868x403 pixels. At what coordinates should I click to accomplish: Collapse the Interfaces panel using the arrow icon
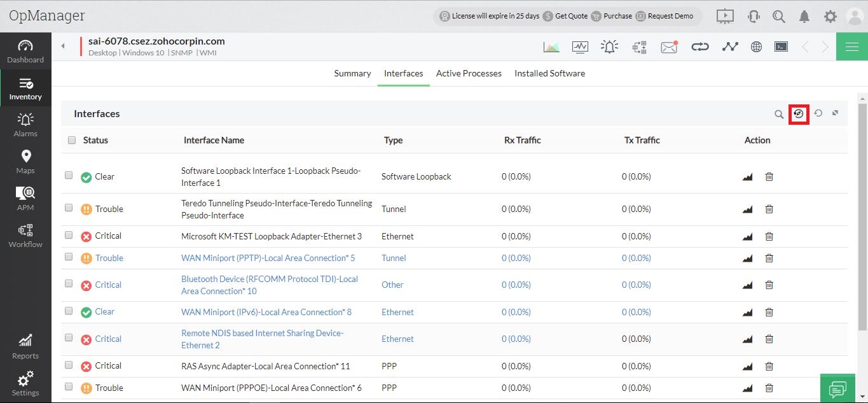[x=836, y=113]
